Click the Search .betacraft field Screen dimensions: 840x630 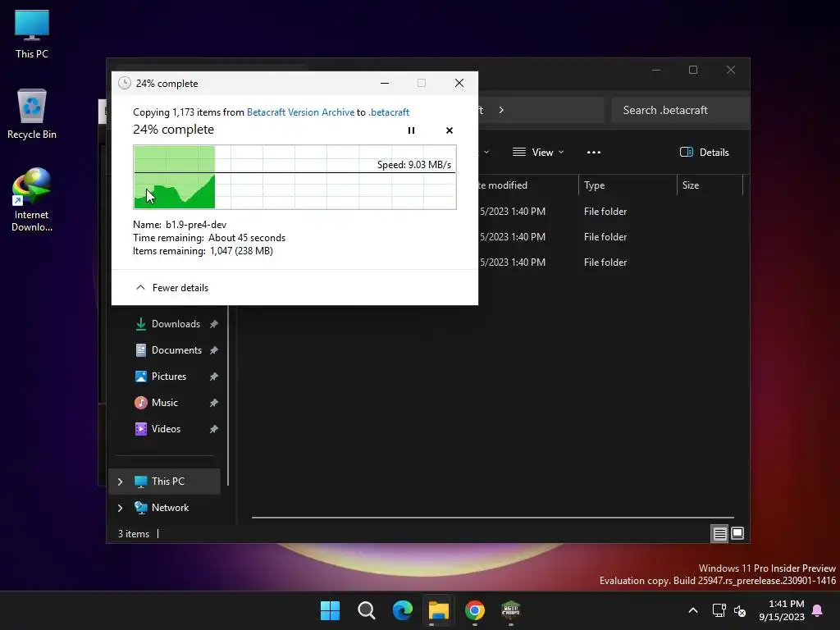click(679, 110)
